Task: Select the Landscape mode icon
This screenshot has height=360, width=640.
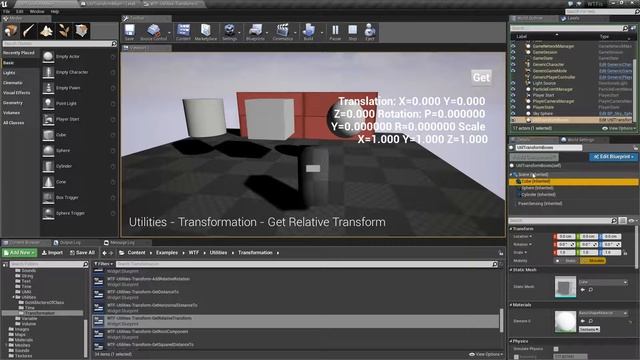Action: (x=46, y=31)
